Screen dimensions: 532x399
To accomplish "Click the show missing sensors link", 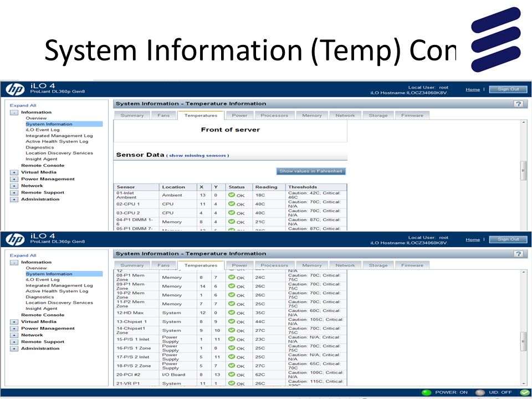I will coord(197,155).
